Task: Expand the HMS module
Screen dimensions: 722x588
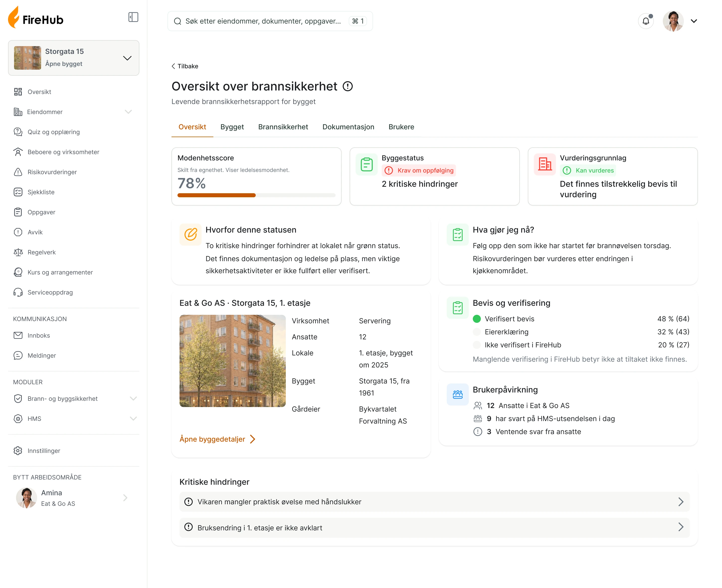Action: (x=133, y=419)
